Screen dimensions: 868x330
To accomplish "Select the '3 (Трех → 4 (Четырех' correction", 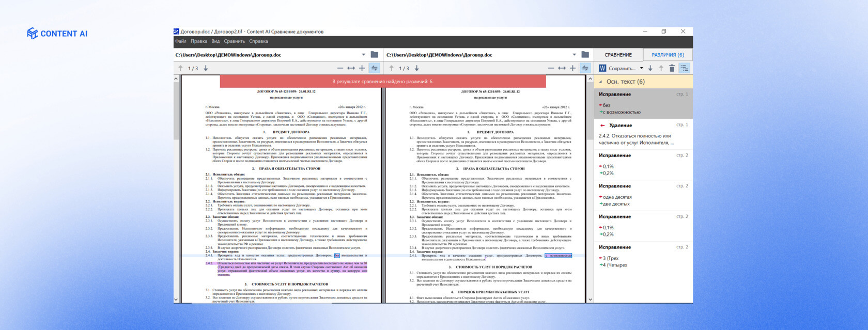I will coord(643,257).
